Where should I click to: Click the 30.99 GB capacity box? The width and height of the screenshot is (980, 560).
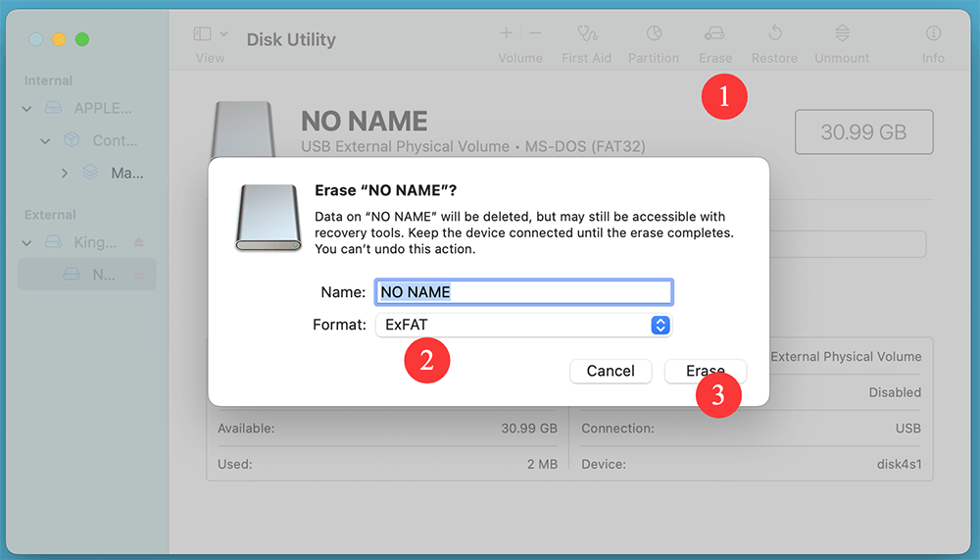coord(863,132)
